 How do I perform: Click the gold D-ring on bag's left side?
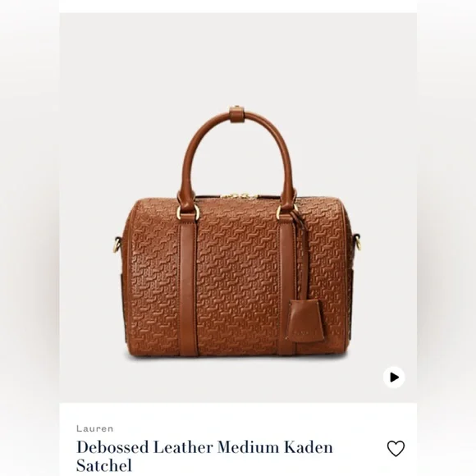(117, 245)
